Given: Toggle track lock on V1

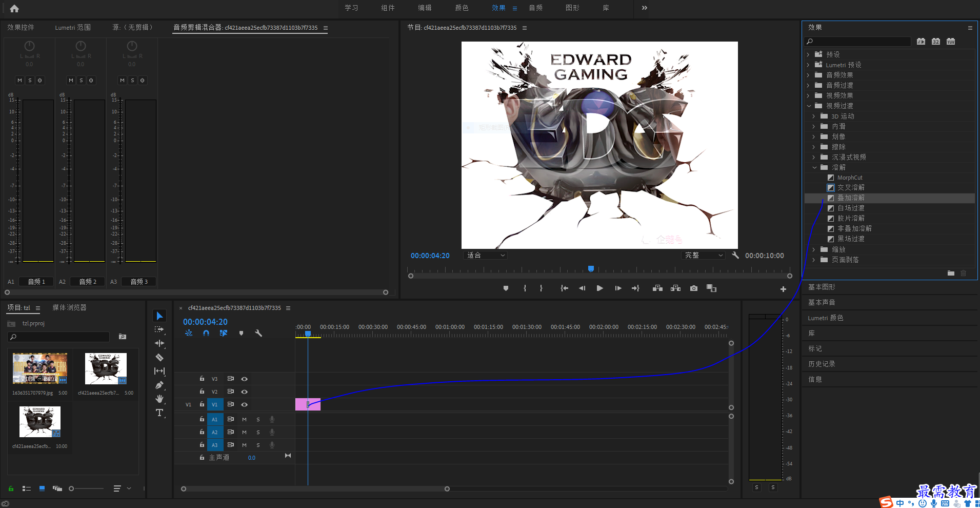Looking at the screenshot, I should [x=202, y=404].
